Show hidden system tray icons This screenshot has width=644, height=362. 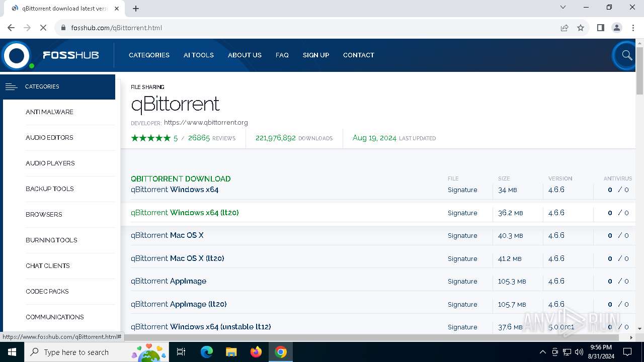click(x=542, y=352)
